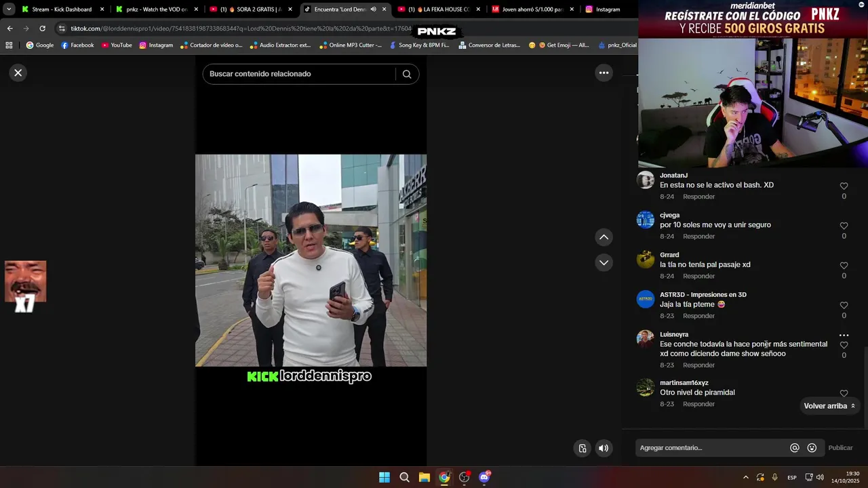
Task: Go back in browser history
Action: 9,28
